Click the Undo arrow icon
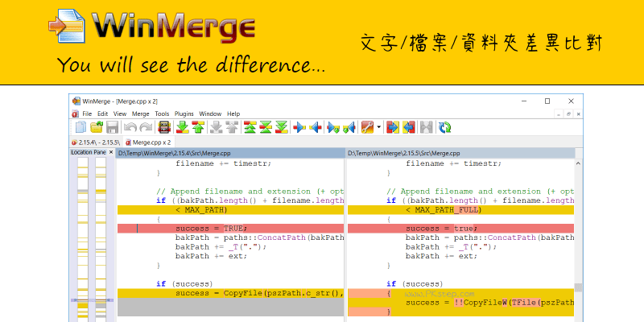This screenshot has width=644, height=322. point(130,127)
